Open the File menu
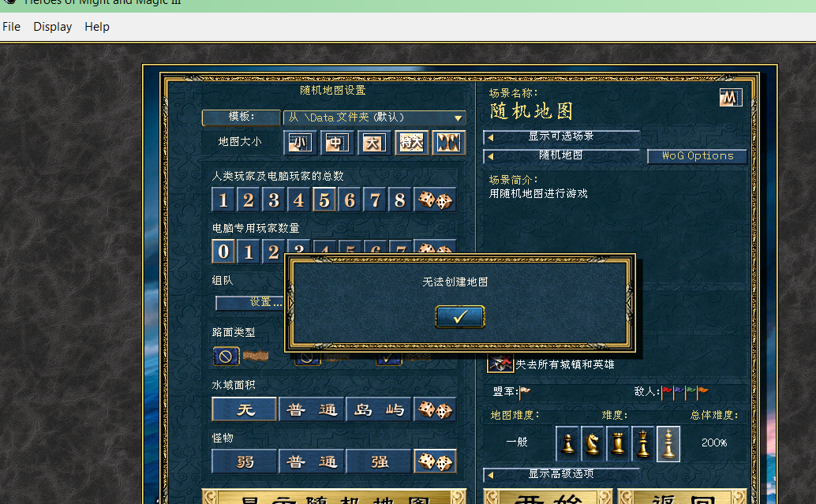The height and width of the screenshot is (504, 816). (x=12, y=27)
